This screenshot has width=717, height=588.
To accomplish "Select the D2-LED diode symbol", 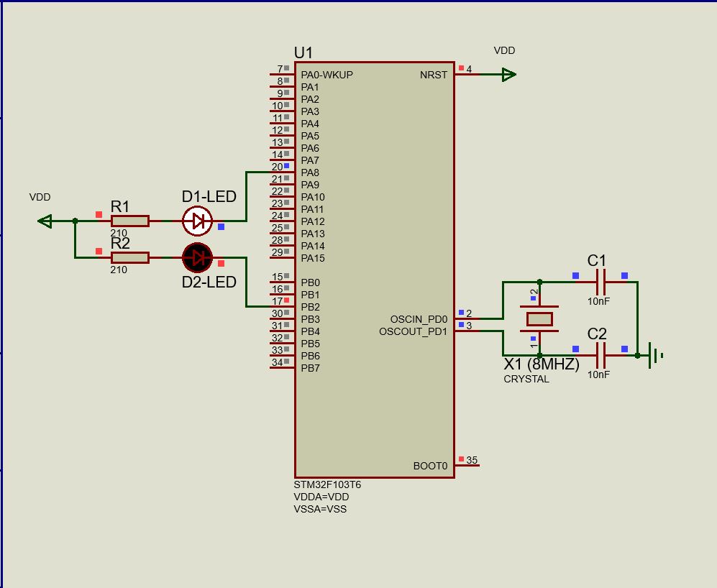I will 197,257.
